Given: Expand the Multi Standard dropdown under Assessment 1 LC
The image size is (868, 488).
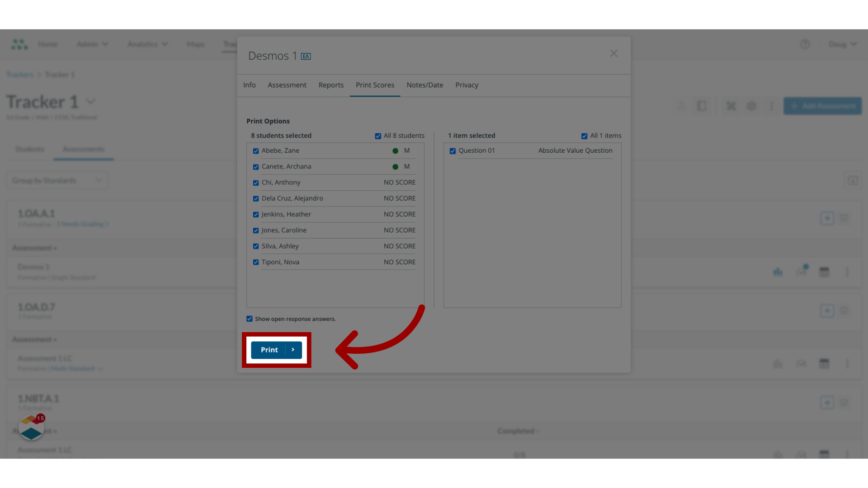Looking at the screenshot, I should 77,369.
